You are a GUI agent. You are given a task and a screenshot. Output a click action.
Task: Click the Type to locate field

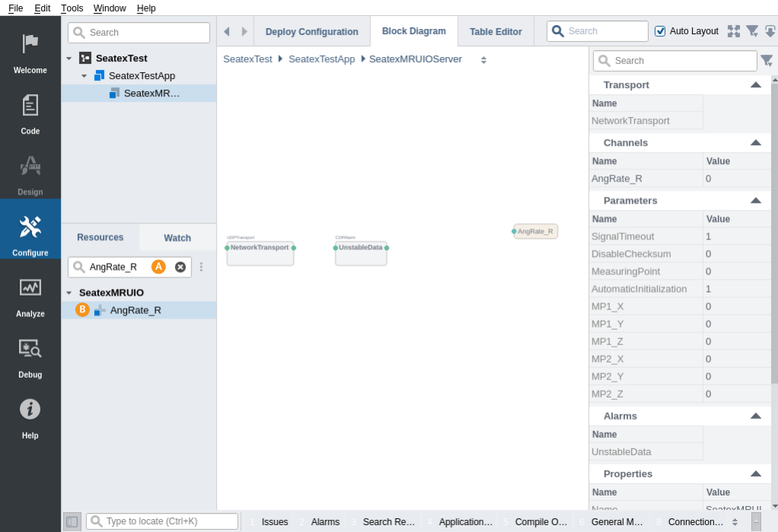(x=170, y=521)
